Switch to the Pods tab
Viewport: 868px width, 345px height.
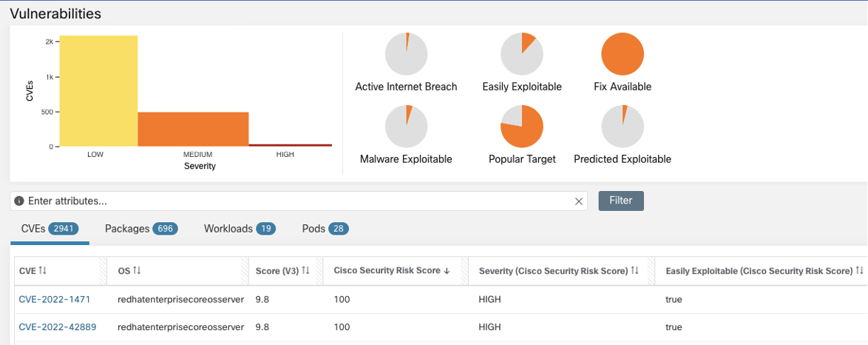325,229
